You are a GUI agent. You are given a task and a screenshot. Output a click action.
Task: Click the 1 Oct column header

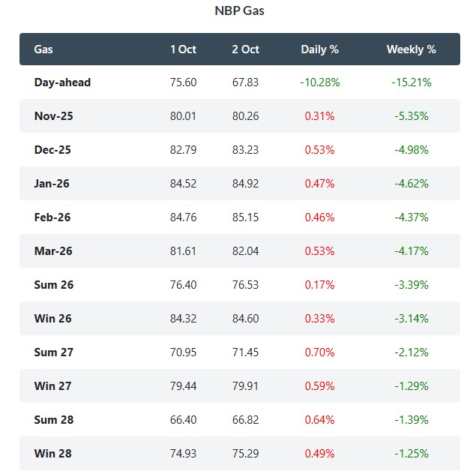[183, 49]
